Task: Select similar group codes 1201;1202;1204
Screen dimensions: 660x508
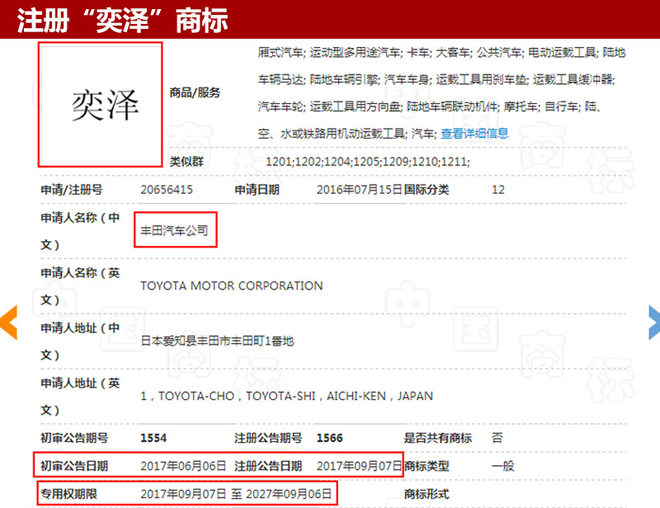Action: 367,162
